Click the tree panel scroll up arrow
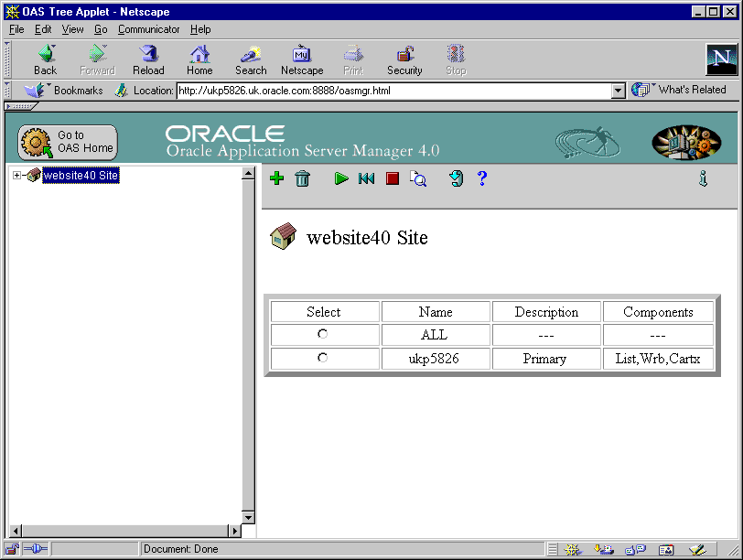The image size is (743, 560). [248, 174]
